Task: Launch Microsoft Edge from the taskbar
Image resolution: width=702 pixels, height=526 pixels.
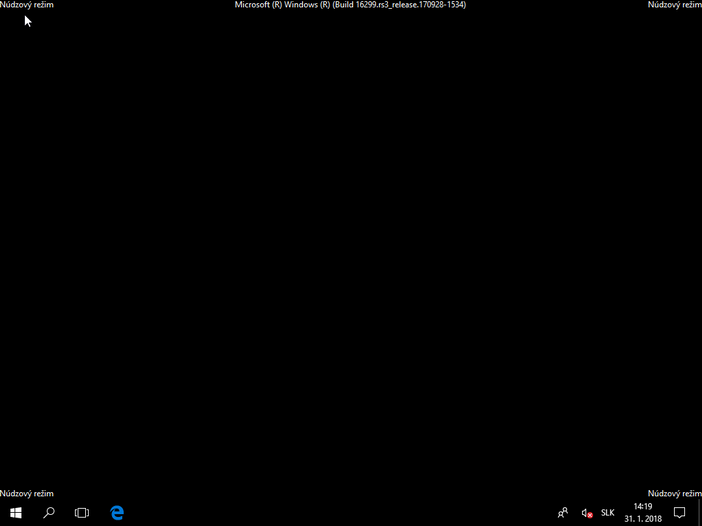Action: [x=117, y=513]
